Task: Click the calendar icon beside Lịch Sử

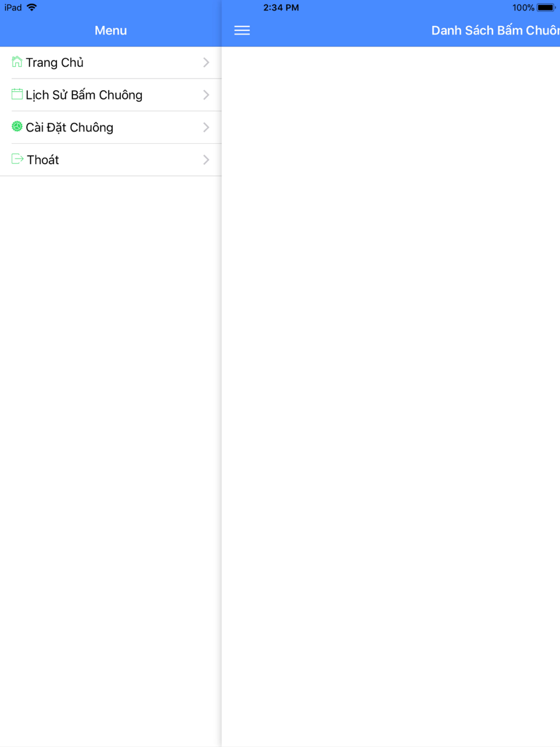Action: pyautogui.click(x=17, y=94)
